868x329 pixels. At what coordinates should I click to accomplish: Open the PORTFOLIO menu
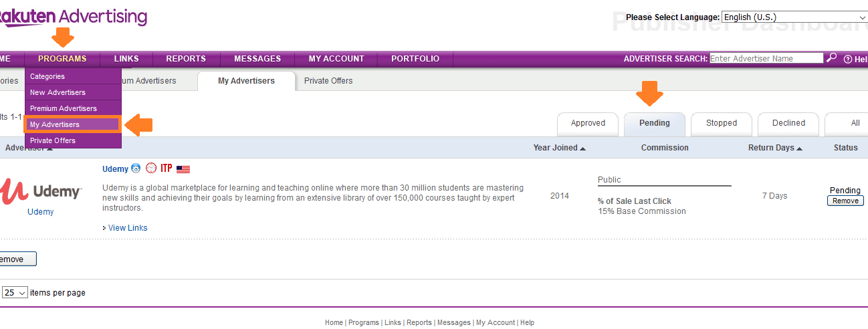(415, 59)
